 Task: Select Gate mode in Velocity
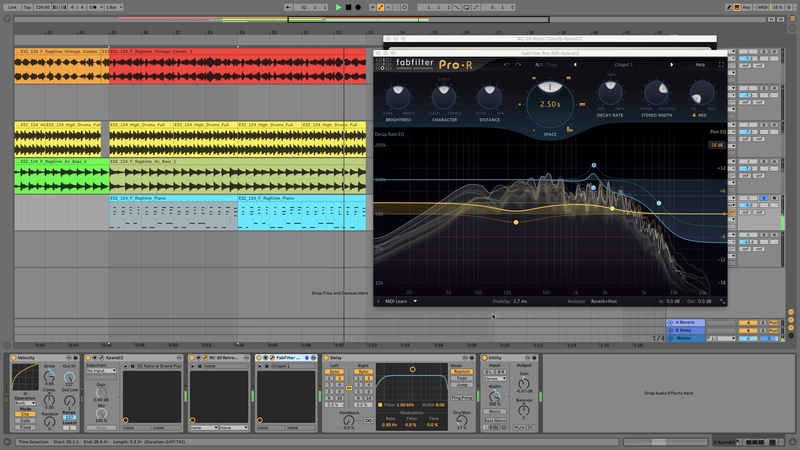25,420
